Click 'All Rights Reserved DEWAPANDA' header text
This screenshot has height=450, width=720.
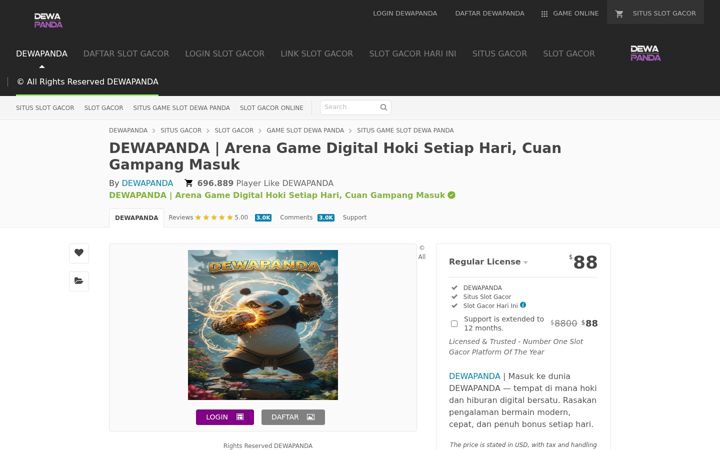pos(88,82)
